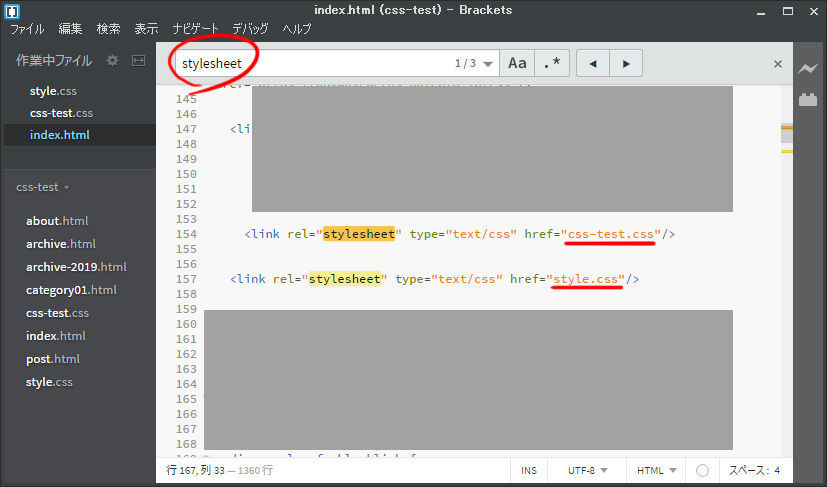Image resolution: width=827 pixels, height=487 pixels.
Task: Split the editor view icon
Action: pos(138,61)
